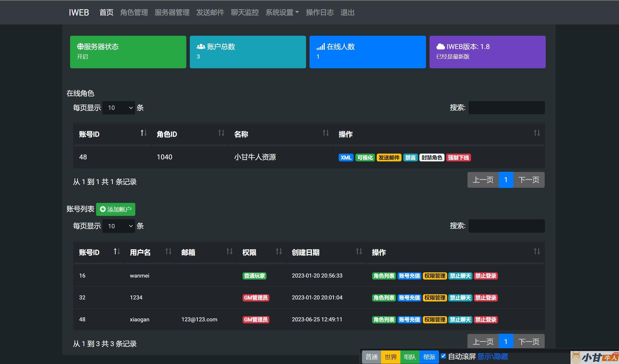
Task: Click the server status globe icon
Action: [x=80, y=46]
